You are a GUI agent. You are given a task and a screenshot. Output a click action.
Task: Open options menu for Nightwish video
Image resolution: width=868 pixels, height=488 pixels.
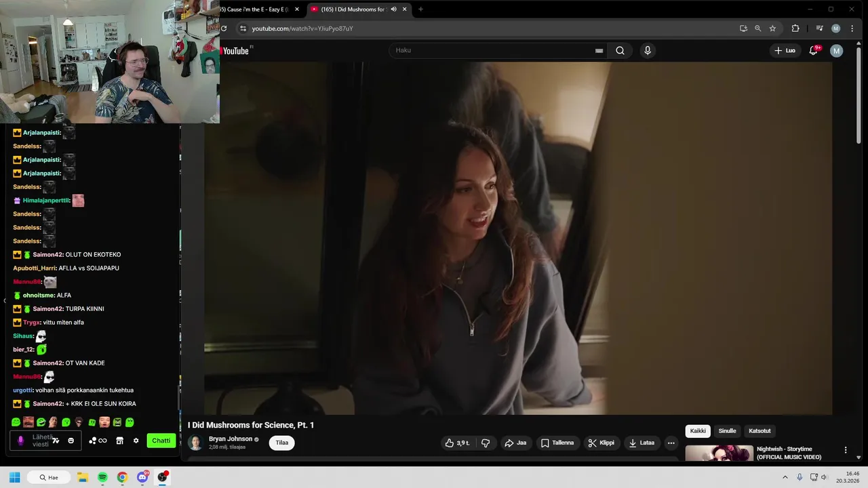coord(846,450)
